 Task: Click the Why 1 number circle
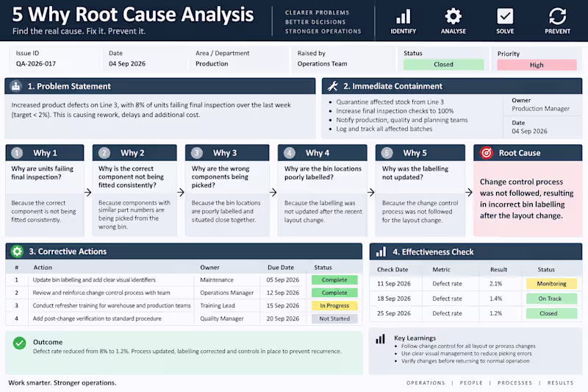click(x=17, y=153)
